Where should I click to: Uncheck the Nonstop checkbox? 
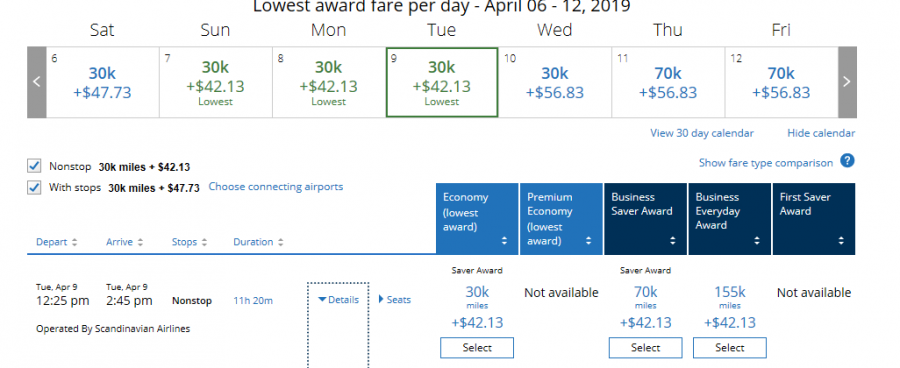[x=34, y=166]
